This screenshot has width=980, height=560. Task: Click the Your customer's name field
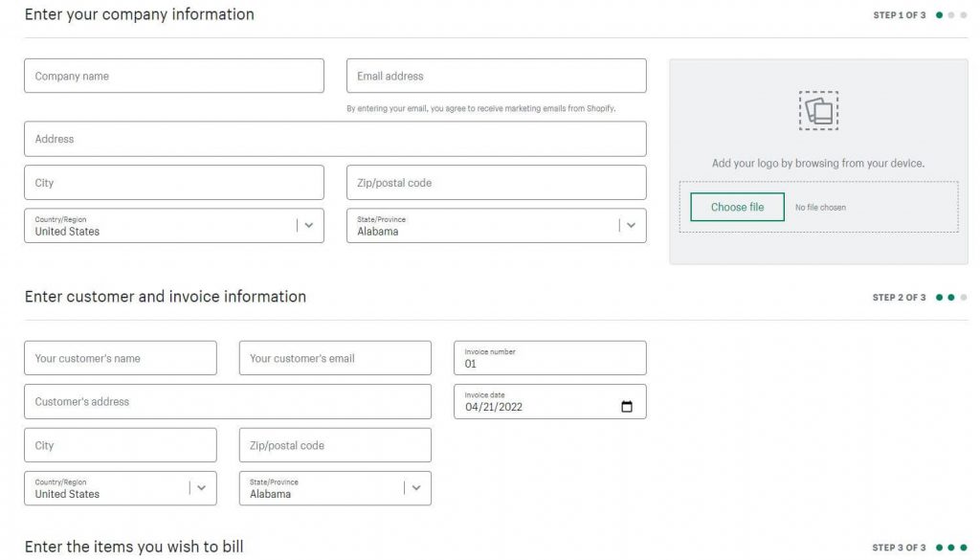(x=120, y=359)
